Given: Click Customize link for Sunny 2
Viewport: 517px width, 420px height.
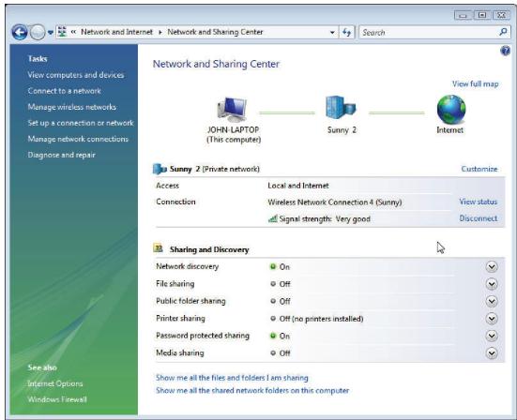Looking at the screenshot, I should pos(479,169).
